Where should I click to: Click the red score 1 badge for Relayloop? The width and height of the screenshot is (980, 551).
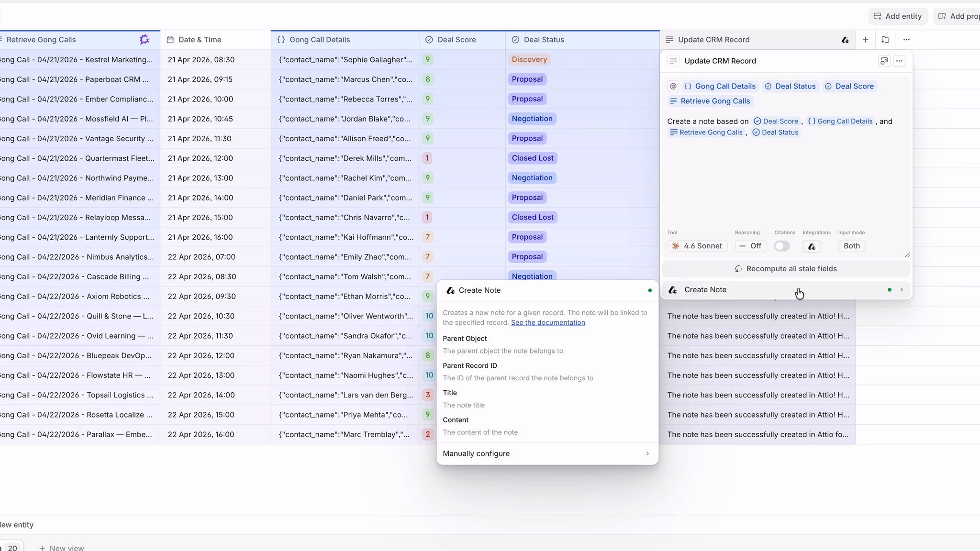click(x=427, y=218)
